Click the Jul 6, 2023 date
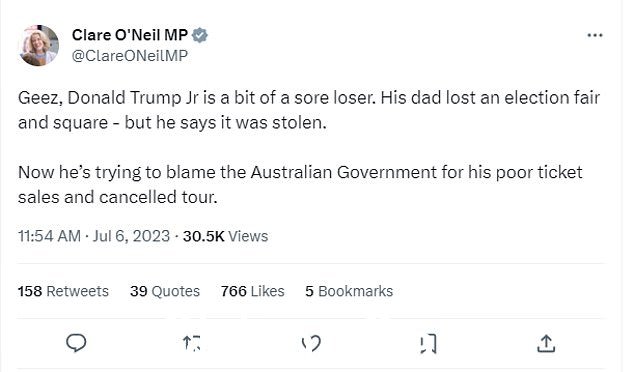The width and height of the screenshot is (634, 372). (x=131, y=236)
